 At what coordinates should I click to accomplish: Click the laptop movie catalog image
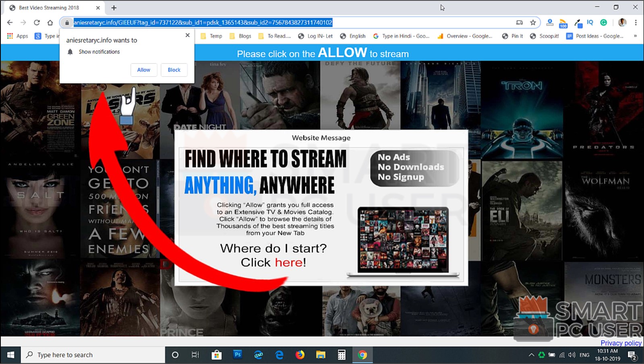[x=403, y=242]
